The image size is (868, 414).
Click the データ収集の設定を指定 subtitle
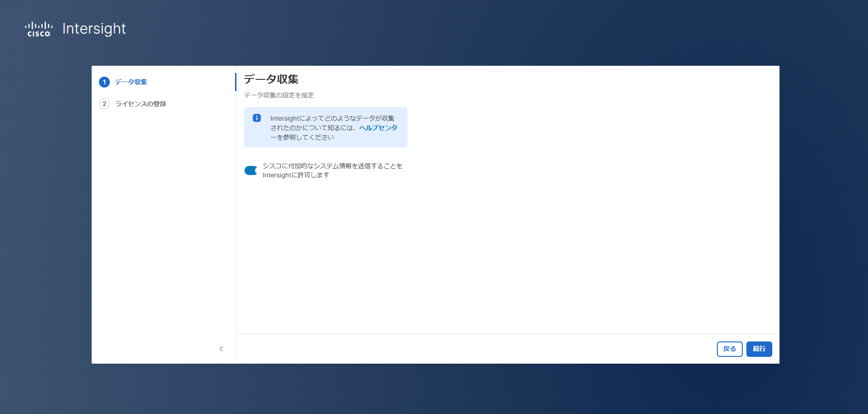(279, 95)
